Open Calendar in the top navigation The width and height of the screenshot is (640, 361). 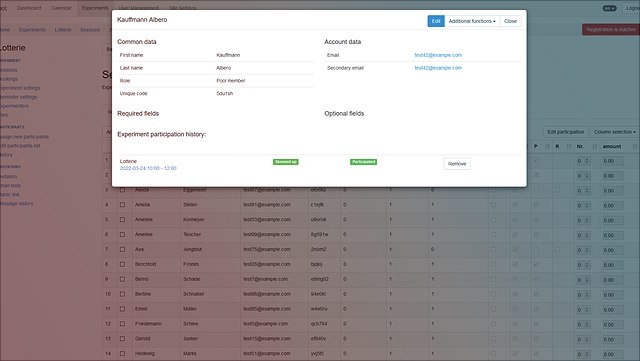pos(61,8)
